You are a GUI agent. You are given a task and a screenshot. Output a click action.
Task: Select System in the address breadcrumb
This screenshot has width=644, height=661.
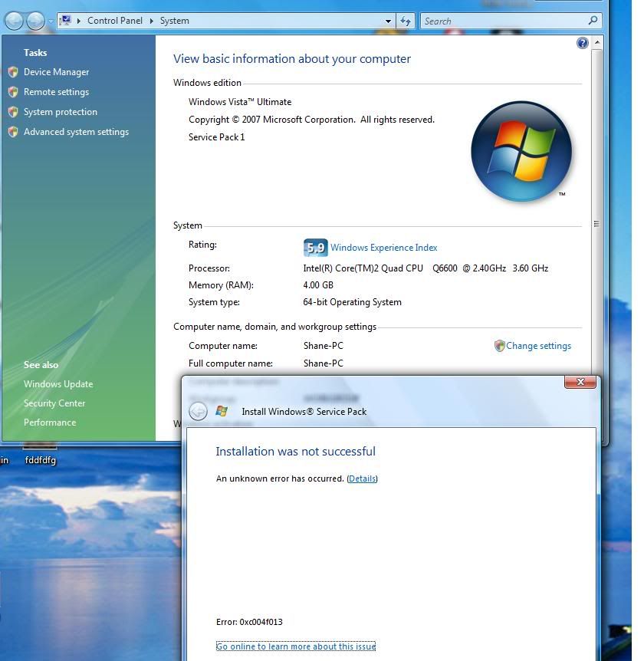[175, 21]
